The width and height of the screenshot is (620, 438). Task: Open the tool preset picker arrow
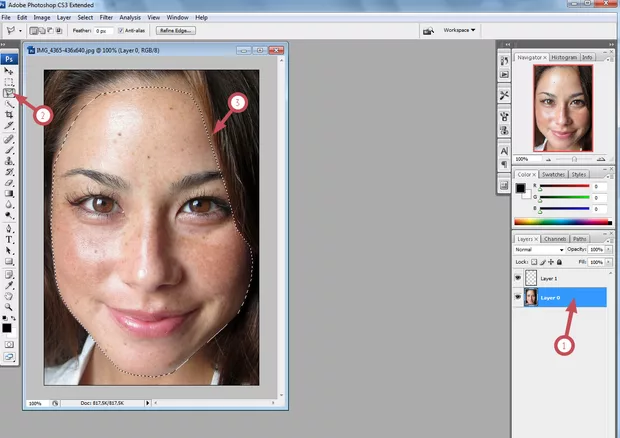click(x=20, y=31)
